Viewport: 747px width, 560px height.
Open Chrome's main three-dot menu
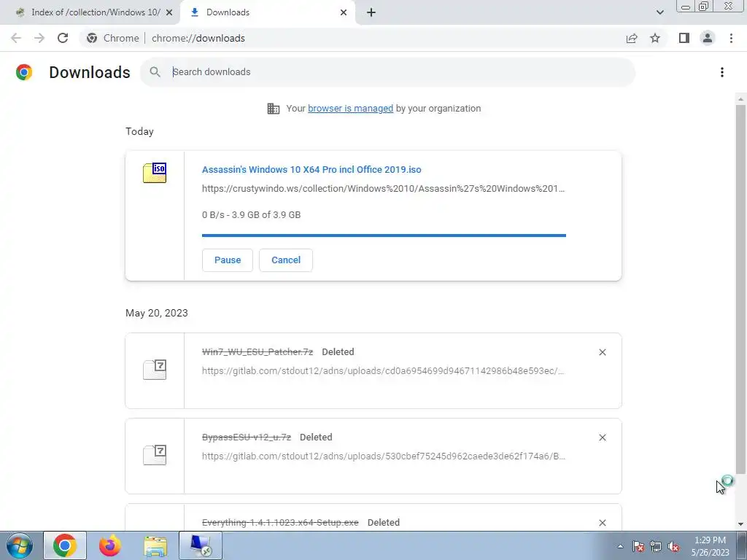click(x=731, y=38)
